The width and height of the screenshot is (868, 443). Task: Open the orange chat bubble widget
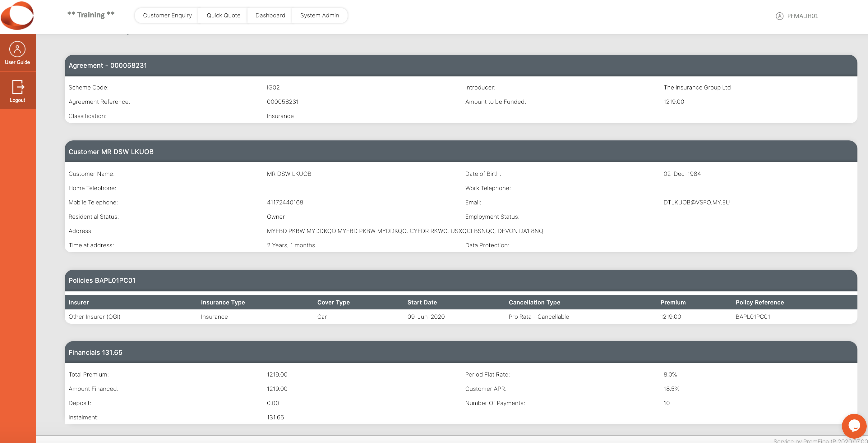click(x=854, y=426)
